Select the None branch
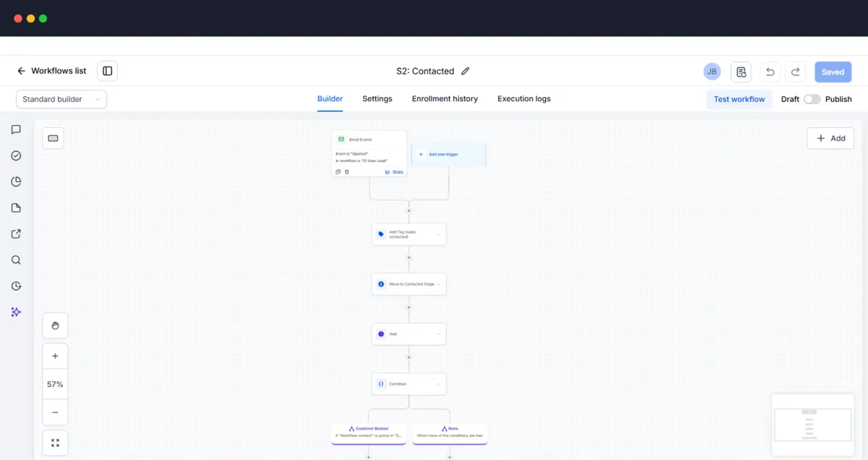The height and width of the screenshot is (460, 868). [x=450, y=433]
